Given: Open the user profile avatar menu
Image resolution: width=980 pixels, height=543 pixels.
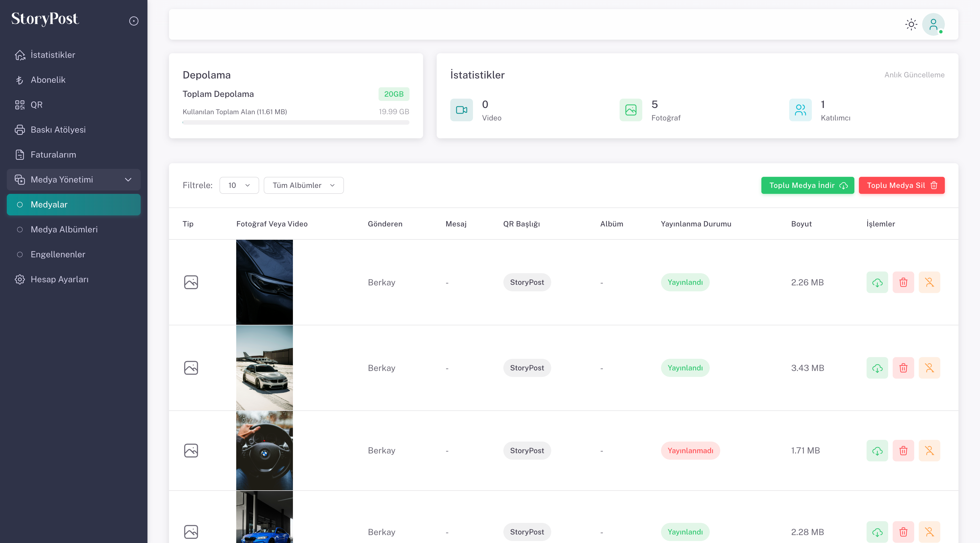Looking at the screenshot, I should click(933, 24).
